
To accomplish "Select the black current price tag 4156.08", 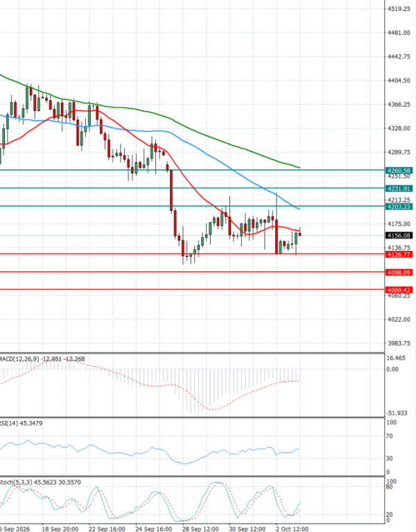I will (399, 235).
